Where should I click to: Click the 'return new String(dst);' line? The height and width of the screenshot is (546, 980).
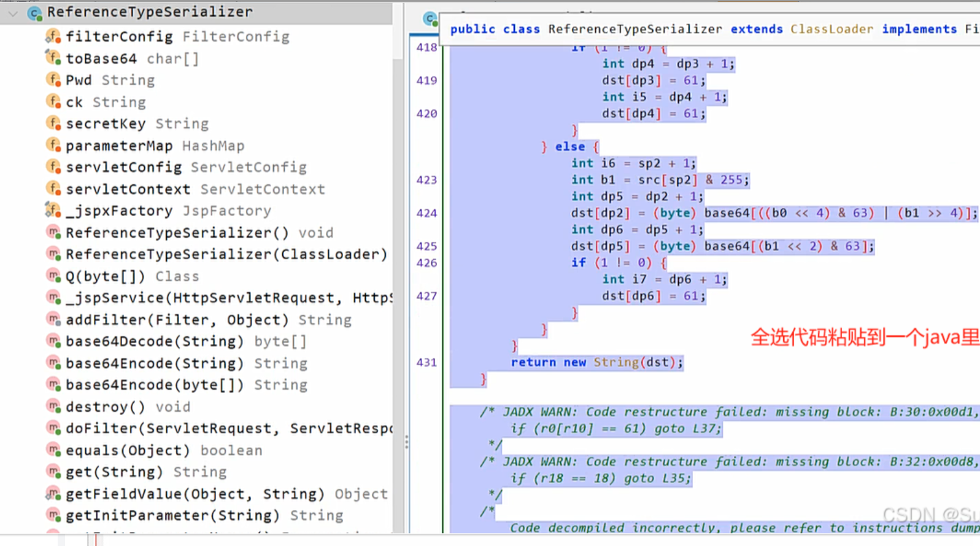pos(596,362)
